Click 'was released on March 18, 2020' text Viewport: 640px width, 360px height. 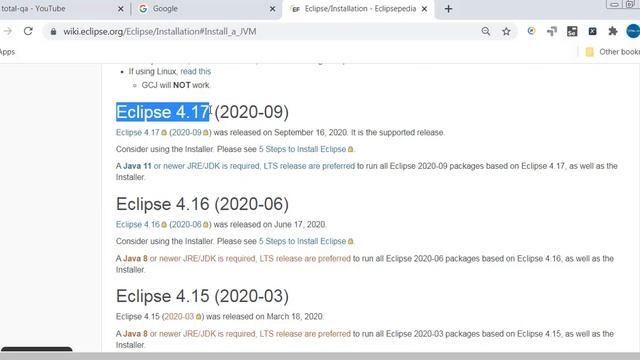[264, 316]
